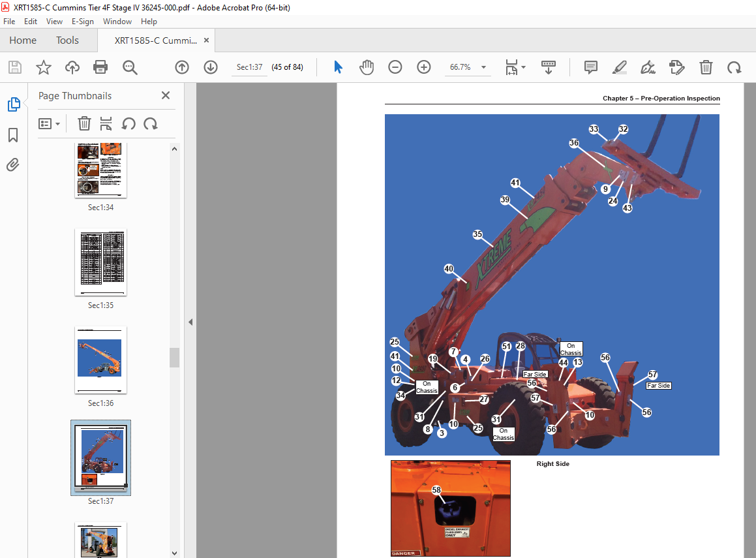Rotate page clockwise in main toolbar
The width and height of the screenshot is (756, 558).
pyautogui.click(x=734, y=67)
